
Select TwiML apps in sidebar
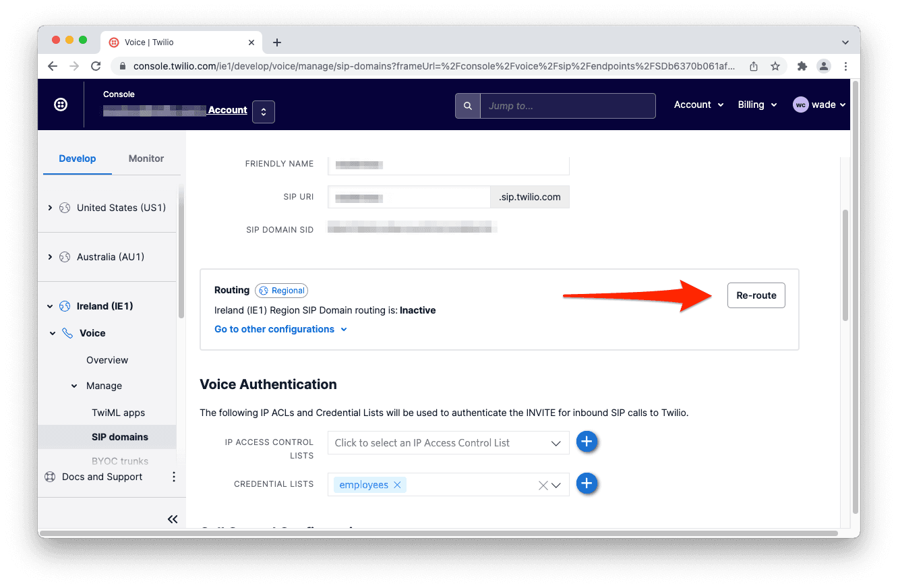coord(119,413)
